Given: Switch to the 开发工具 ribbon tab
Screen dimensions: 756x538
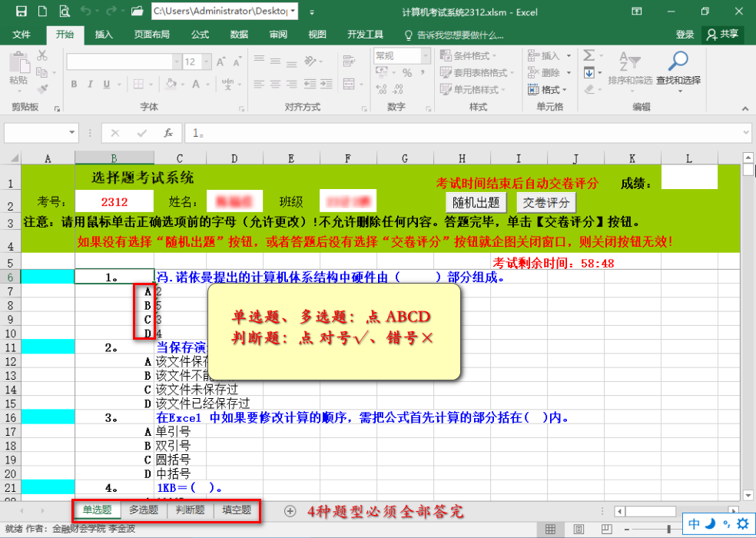Looking at the screenshot, I should point(366,35).
